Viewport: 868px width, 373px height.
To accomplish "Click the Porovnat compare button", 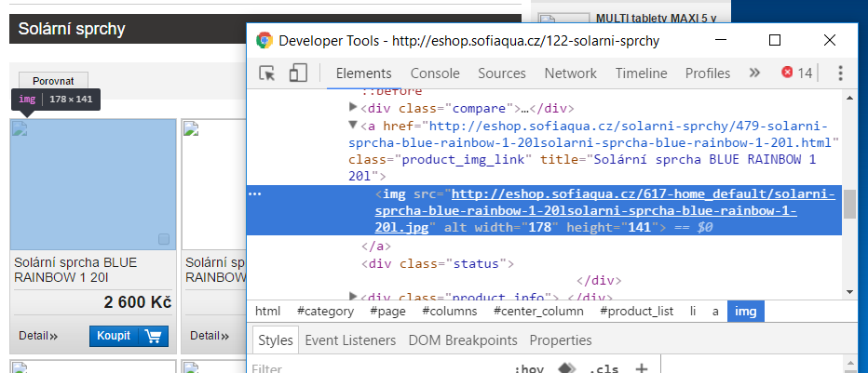I will (x=53, y=81).
